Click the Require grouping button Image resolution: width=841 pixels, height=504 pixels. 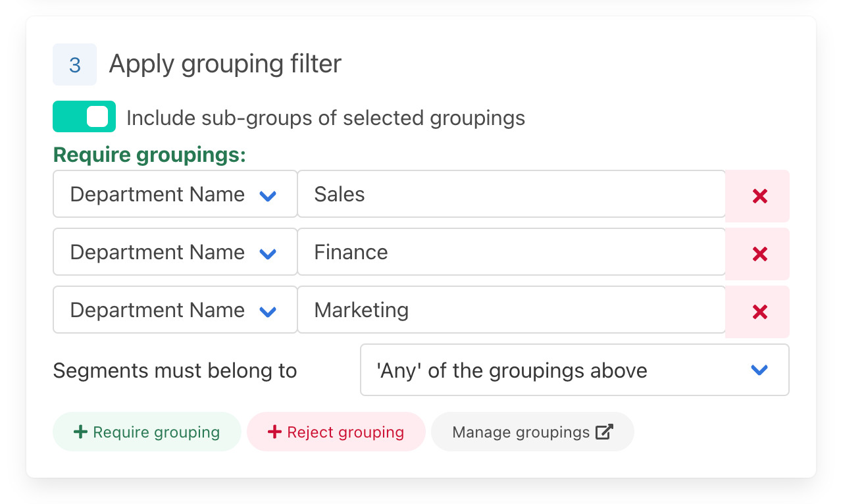147,432
